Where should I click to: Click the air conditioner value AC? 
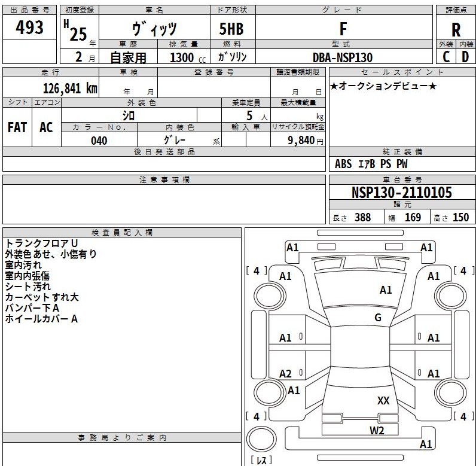pos(46,127)
